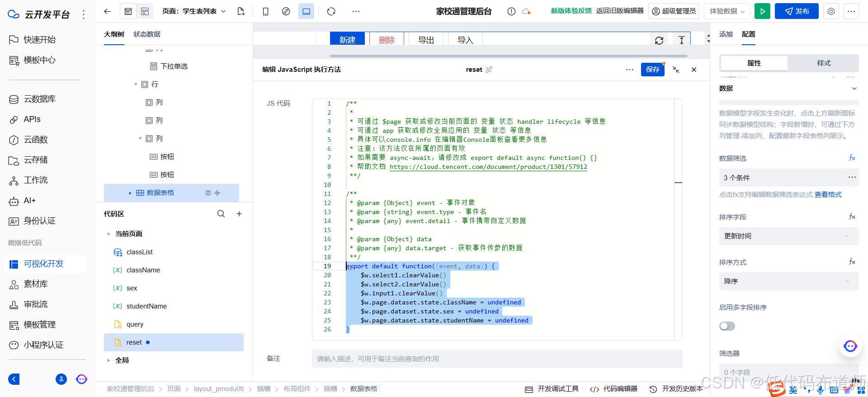Click the info icon beside app title
Viewport: 868px width, 397px height.
tap(511, 11)
